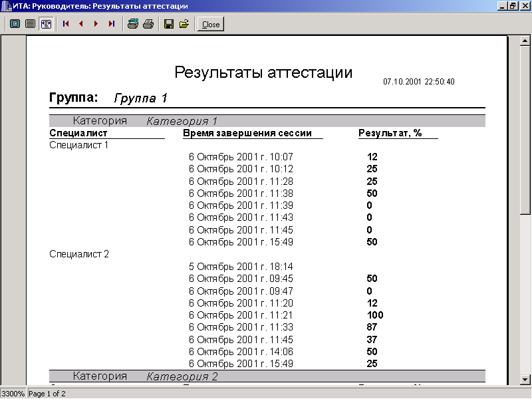Set the preview zoom to 100%

click(x=30, y=24)
